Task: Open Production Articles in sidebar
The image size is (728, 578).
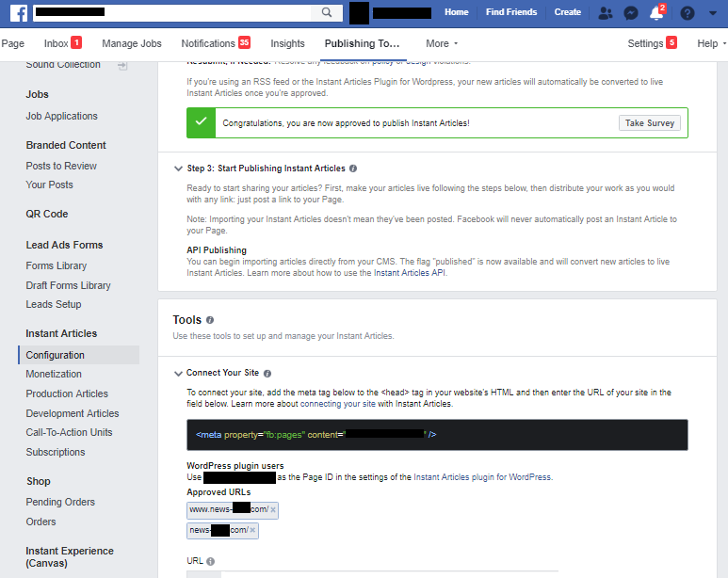Action: (x=67, y=393)
